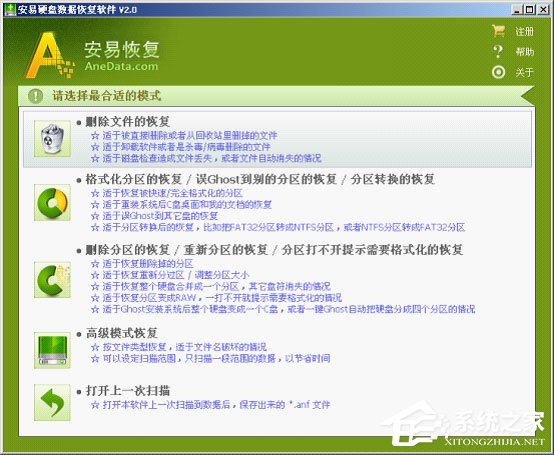Screen dimensions: 554x455
Task: Click line 适于恢复删除掉的分区
Action: pos(142,264)
